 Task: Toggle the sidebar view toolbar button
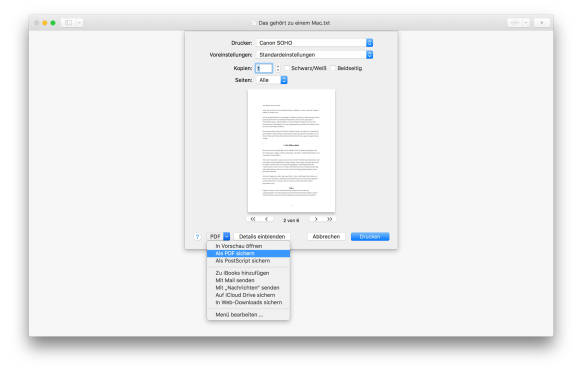pos(72,23)
